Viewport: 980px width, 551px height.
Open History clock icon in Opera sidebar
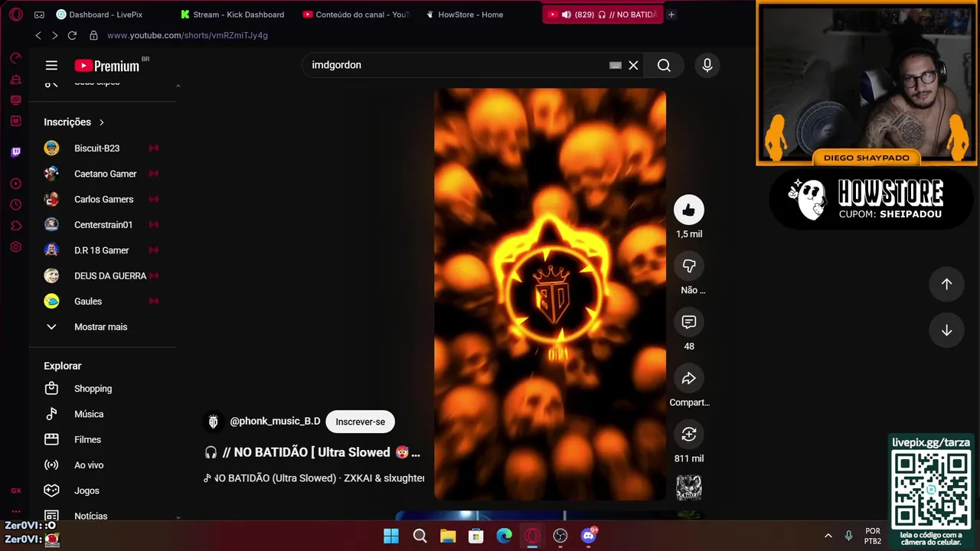pyautogui.click(x=15, y=204)
